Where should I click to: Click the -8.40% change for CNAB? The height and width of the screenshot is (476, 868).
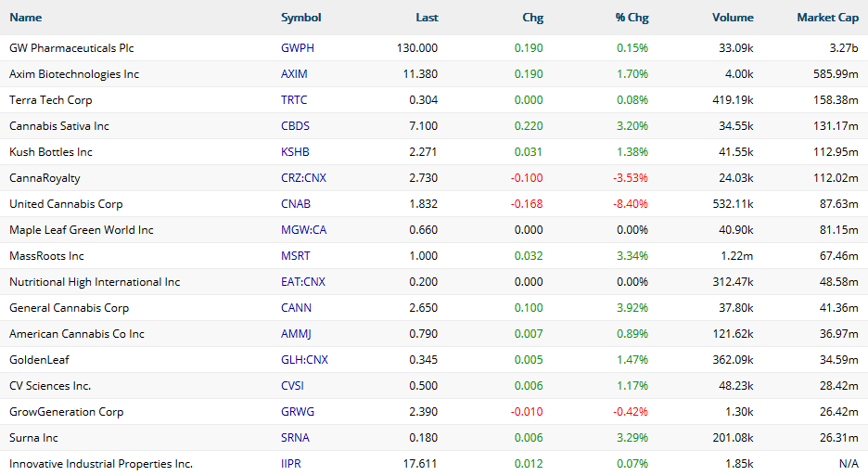(x=631, y=204)
